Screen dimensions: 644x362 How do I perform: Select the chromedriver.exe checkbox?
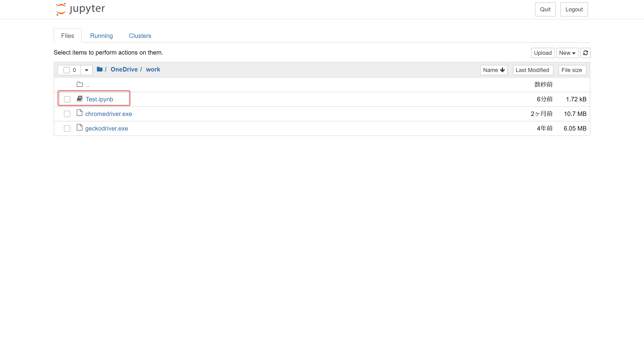[x=67, y=114]
